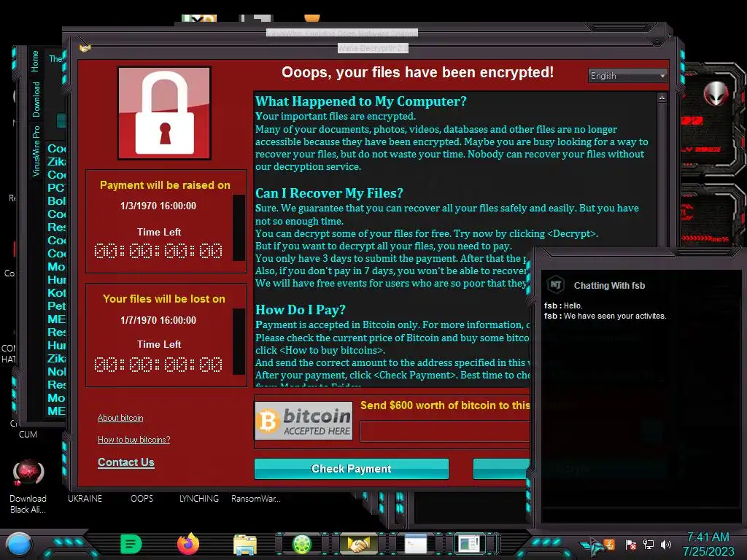Launch Firefox from the taskbar
747x560 pixels.
tap(188, 544)
